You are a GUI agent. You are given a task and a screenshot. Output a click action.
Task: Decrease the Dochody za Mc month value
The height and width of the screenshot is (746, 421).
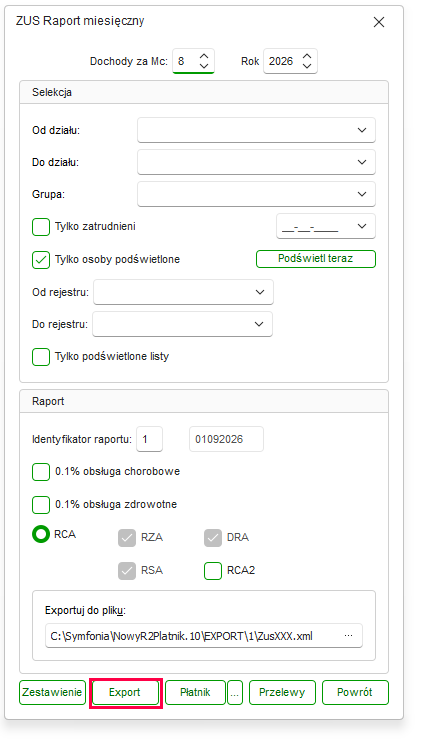coord(204,66)
